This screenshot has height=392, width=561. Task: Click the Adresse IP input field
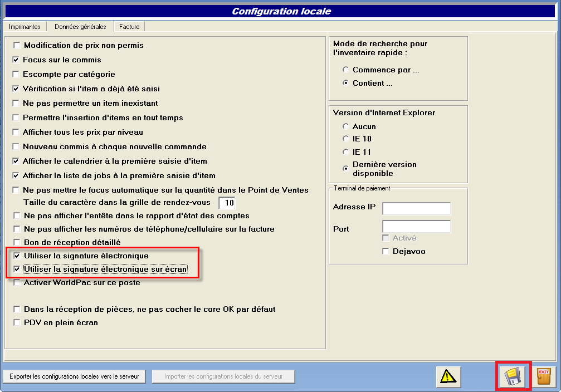[417, 208]
